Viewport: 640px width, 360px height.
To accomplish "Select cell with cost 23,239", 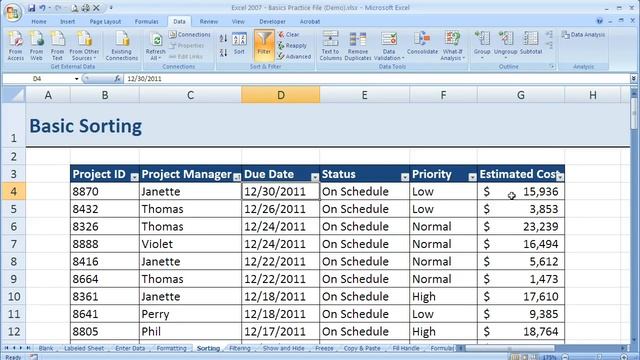I will [x=521, y=227].
